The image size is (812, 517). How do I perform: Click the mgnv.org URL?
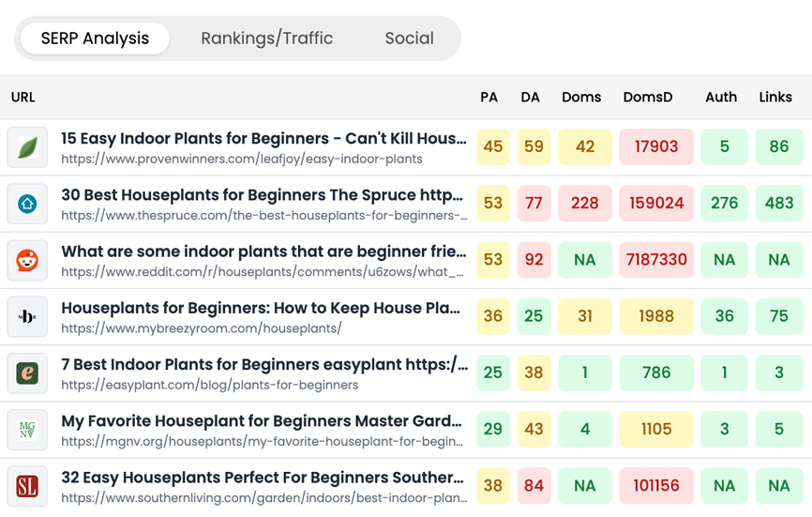point(262,441)
